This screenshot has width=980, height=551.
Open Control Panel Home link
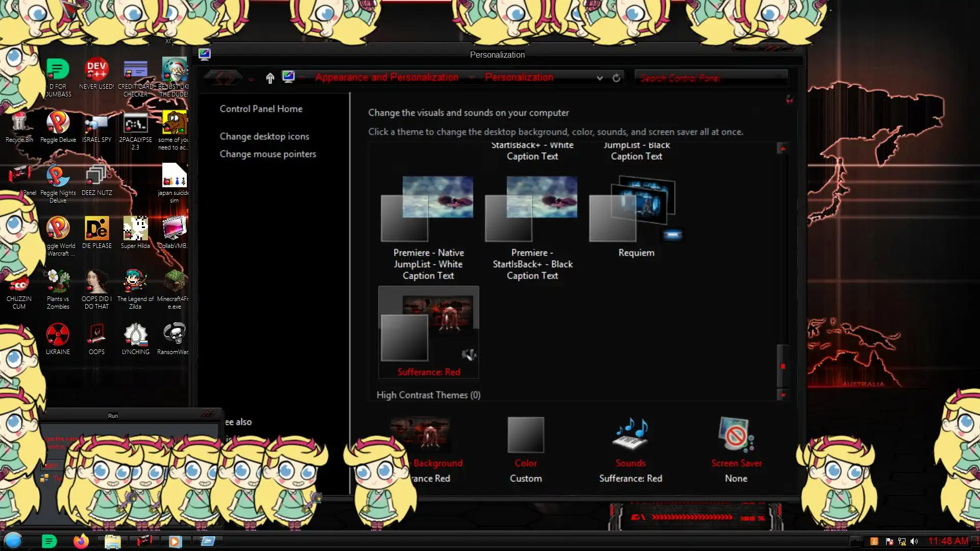coord(261,109)
